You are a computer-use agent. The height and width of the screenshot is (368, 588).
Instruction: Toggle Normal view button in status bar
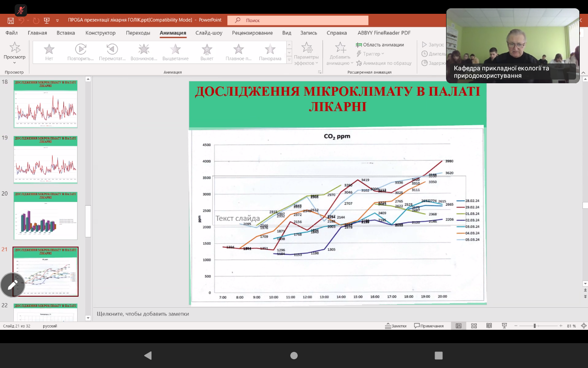click(x=458, y=326)
